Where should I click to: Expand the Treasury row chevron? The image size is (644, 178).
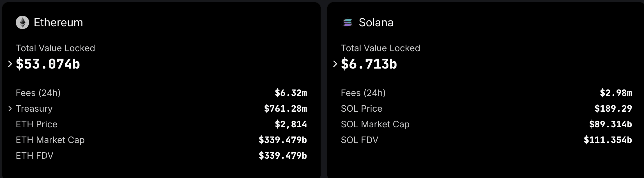coord(10,109)
